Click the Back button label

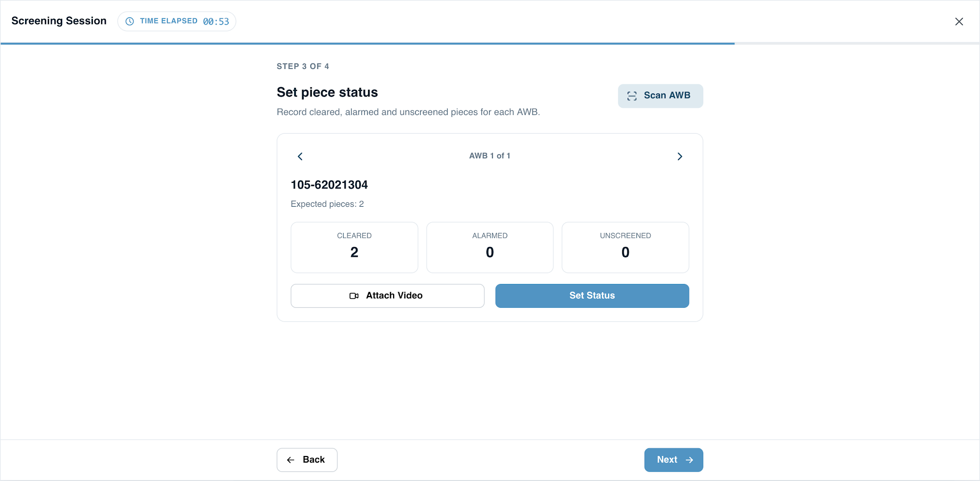pos(313,460)
